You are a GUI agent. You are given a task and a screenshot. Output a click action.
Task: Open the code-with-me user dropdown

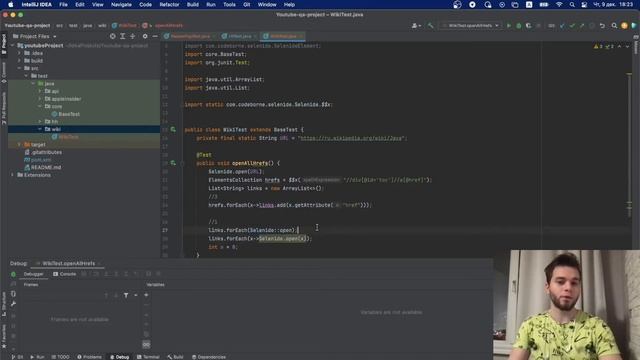tap(416, 26)
